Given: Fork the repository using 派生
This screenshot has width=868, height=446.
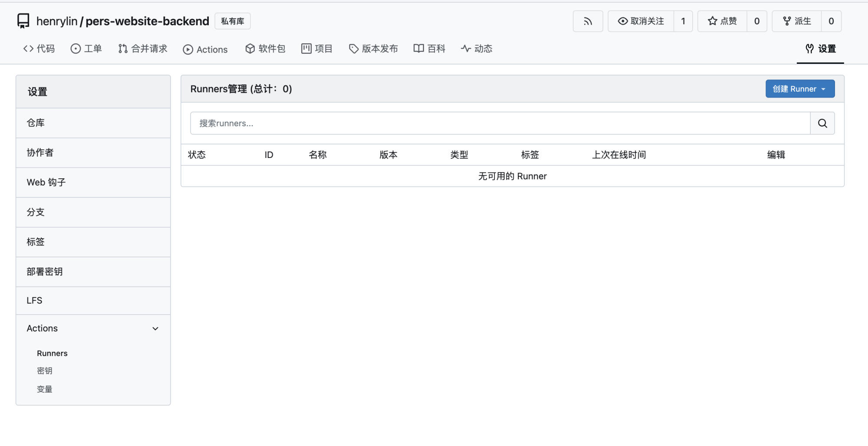Looking at the screenshot, I should (797, 21).
